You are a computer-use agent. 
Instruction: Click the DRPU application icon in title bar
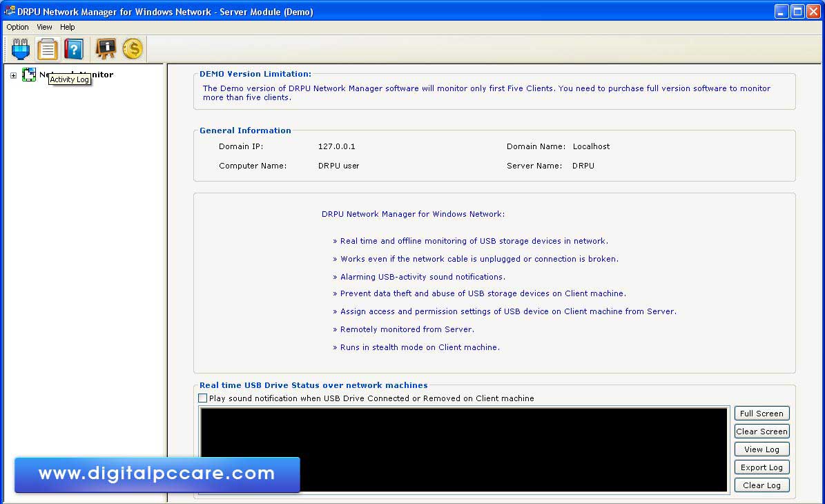[x=10, y=11]
